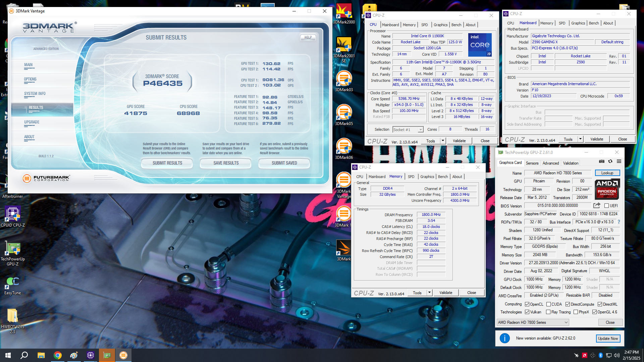Expand Tools dropdown arrow in CPU-Z Memory window

429,293
